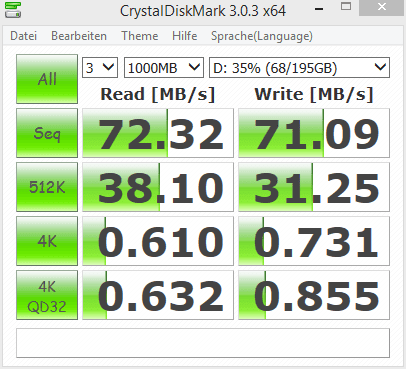Open the Datei menu
The image size is (406, 369).
click(x=24, y=36)
